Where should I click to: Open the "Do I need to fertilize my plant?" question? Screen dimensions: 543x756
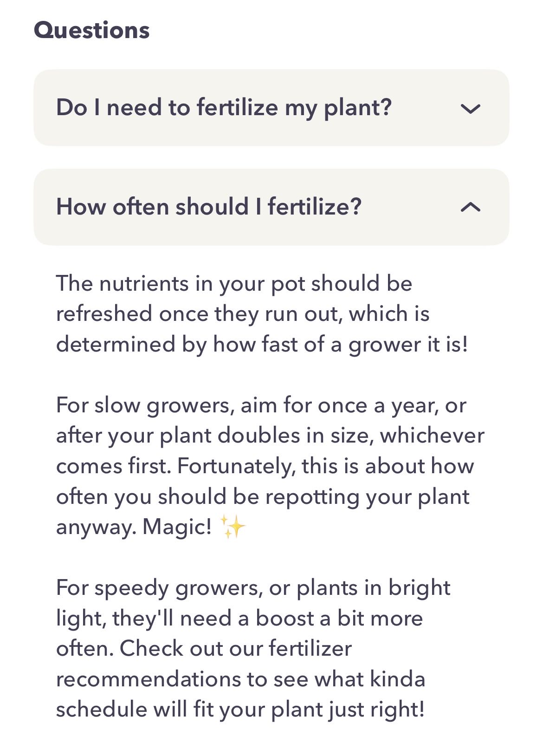(224, 108)
